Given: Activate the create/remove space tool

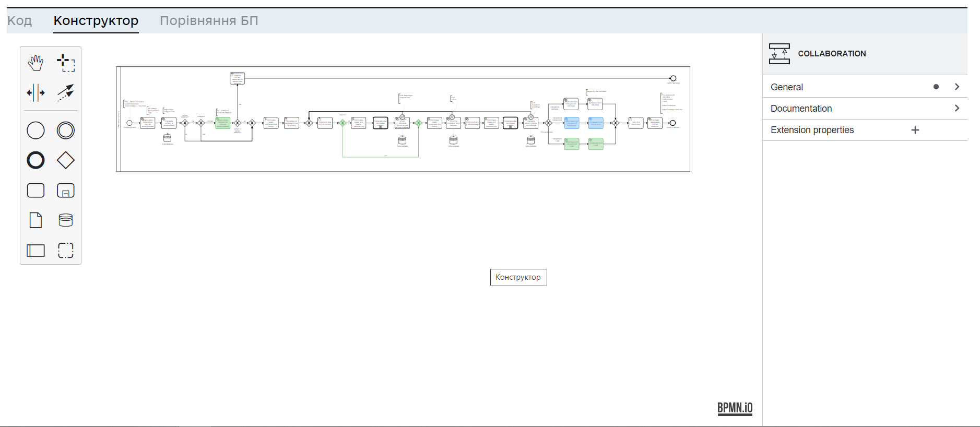Looking at the screenshot, I should [36, 93].
